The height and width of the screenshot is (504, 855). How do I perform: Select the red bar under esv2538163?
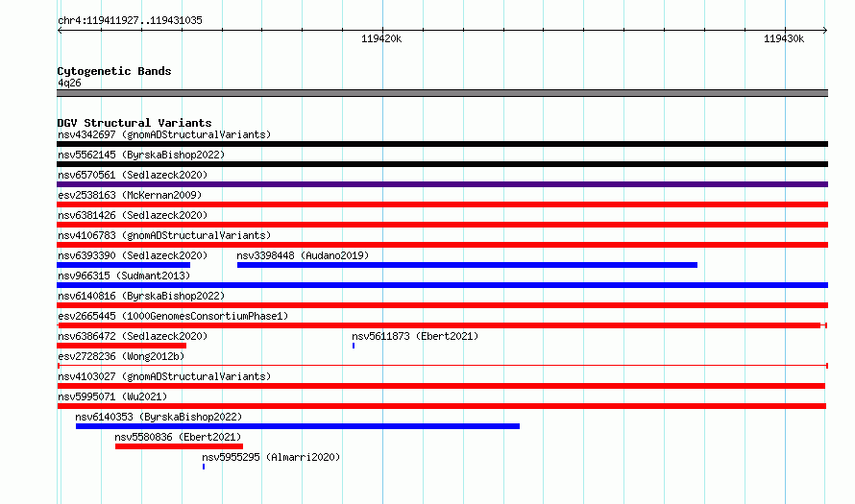[442, 204]
